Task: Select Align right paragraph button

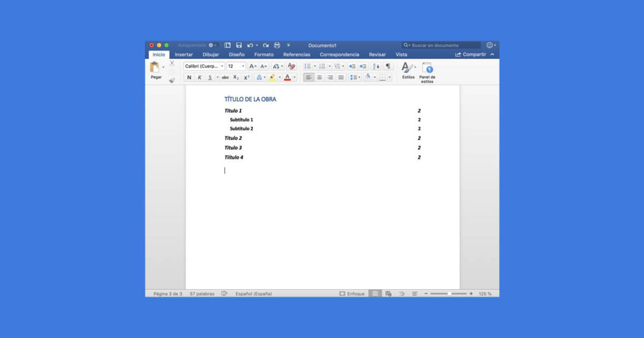Action: point(330,77)
